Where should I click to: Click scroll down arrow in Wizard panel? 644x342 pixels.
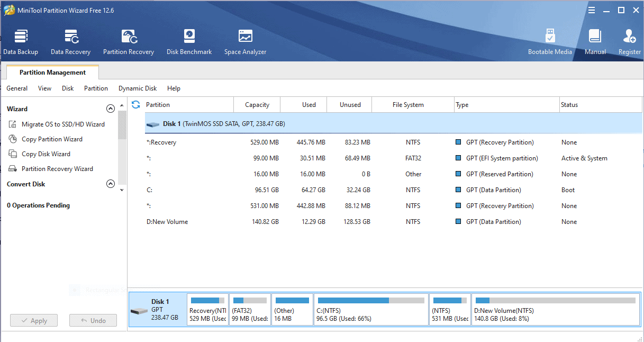click(x=122, y=190)
